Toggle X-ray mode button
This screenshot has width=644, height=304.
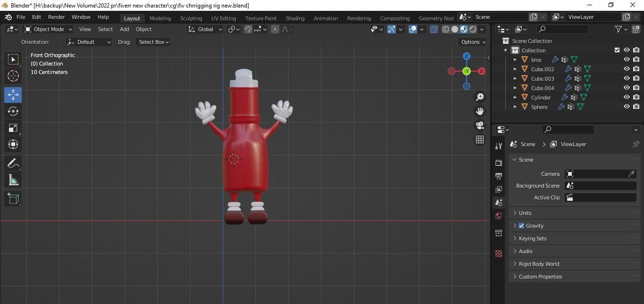click(x=434, y=29)
